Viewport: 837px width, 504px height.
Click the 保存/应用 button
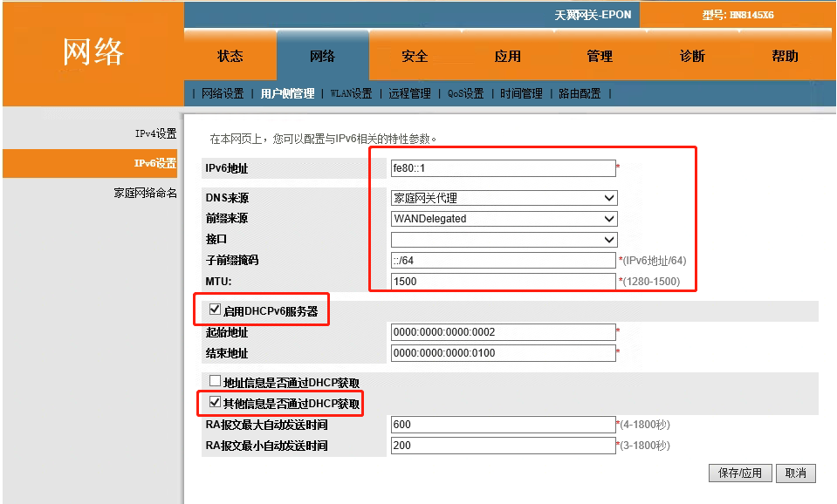click(739, 473)
